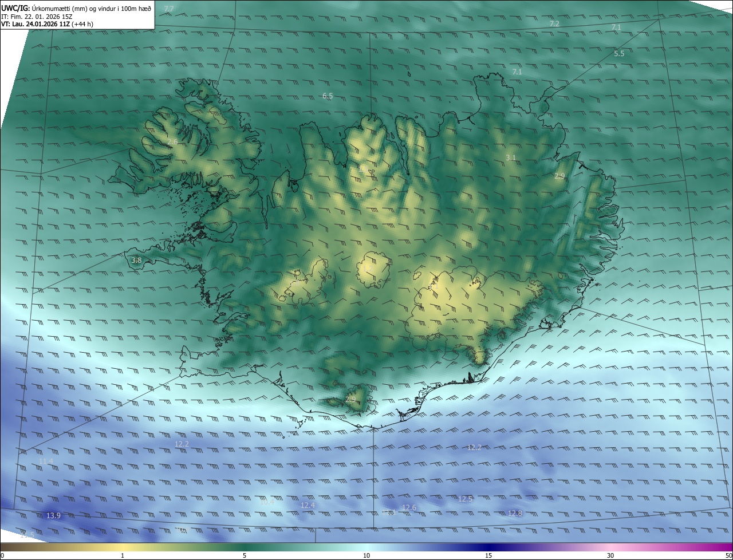Click the 12.5 value label on the map
The height and width of the screenshot is (560, 733).
tap(466, 499)
